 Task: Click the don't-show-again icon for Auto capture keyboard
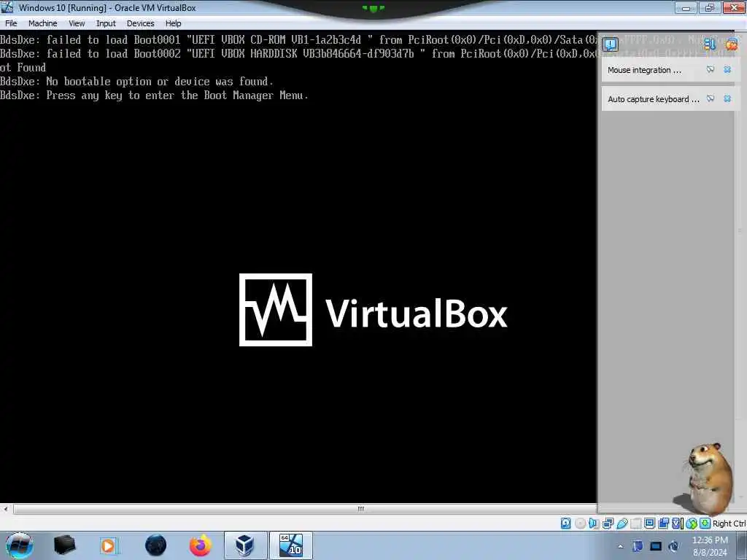pyautogui.click(x=711, y=98)
